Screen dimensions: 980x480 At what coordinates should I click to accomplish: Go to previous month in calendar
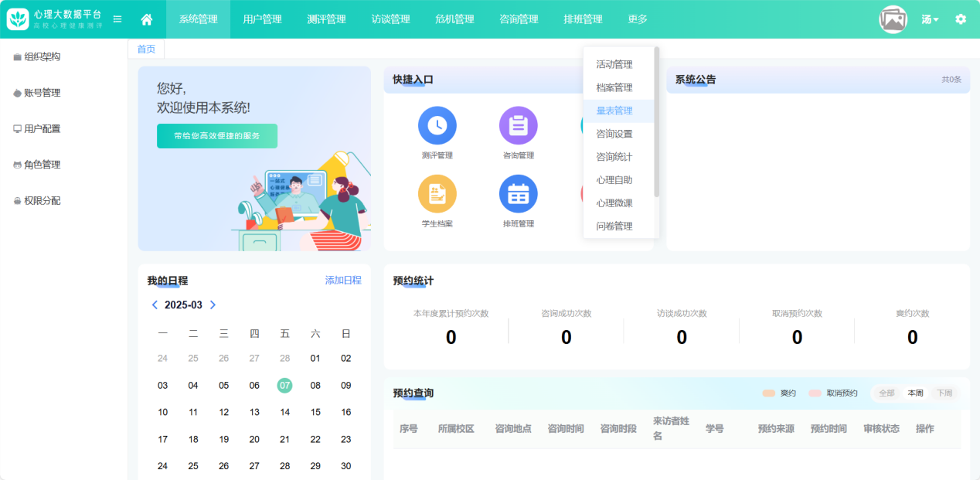click(x=155, y=305)
